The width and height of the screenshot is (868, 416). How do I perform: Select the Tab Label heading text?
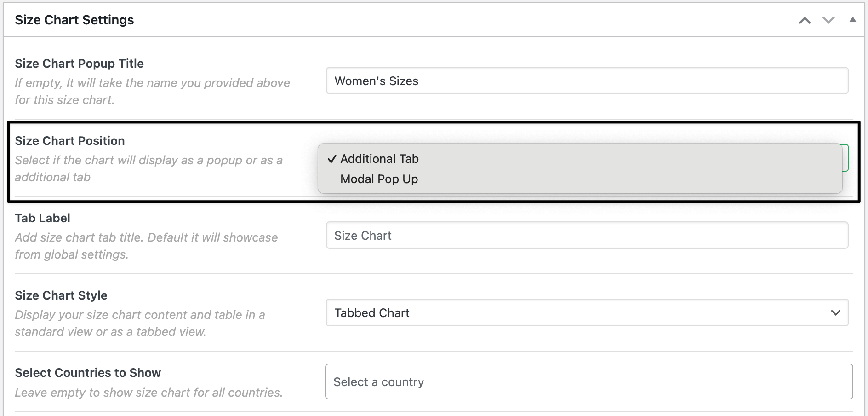click(42, 218)
